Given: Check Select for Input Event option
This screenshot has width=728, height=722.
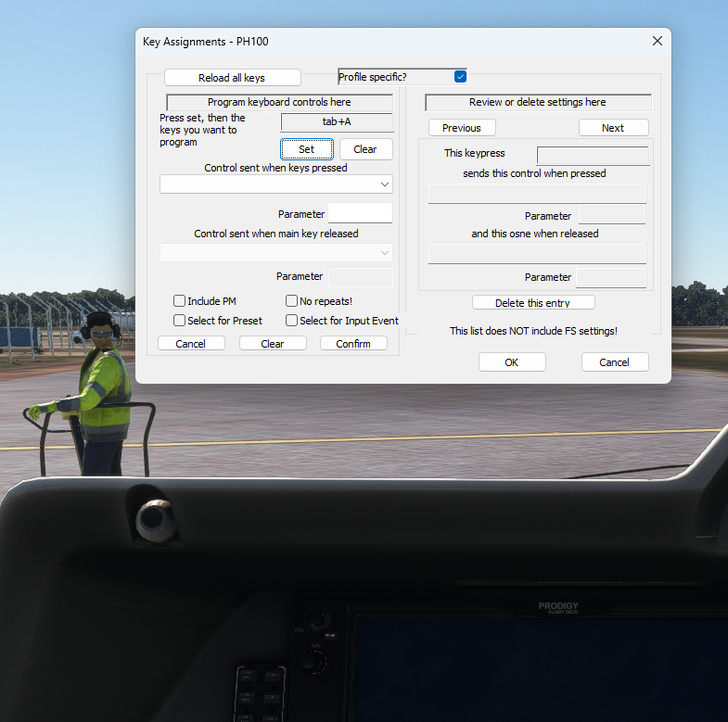Looking at the screenshot, I should [x=291, y=321].
